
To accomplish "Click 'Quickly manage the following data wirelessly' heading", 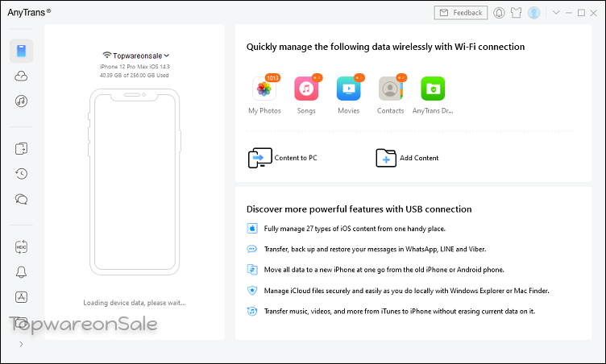I will (x=385, y=47).
